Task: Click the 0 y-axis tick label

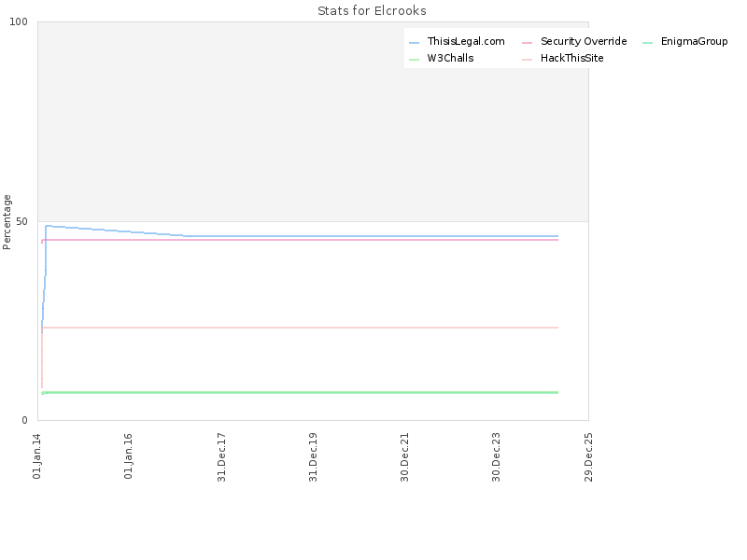Action: pos(25,421)
